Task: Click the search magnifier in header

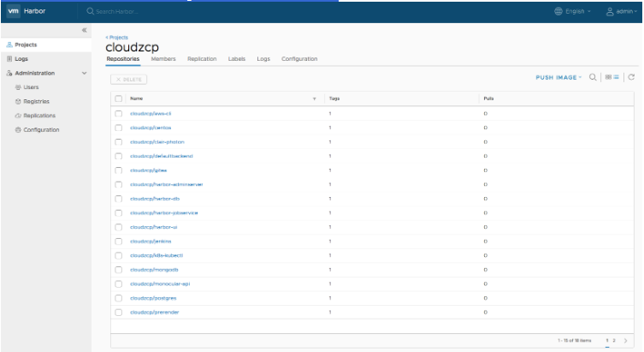Action: pos(90,11)
